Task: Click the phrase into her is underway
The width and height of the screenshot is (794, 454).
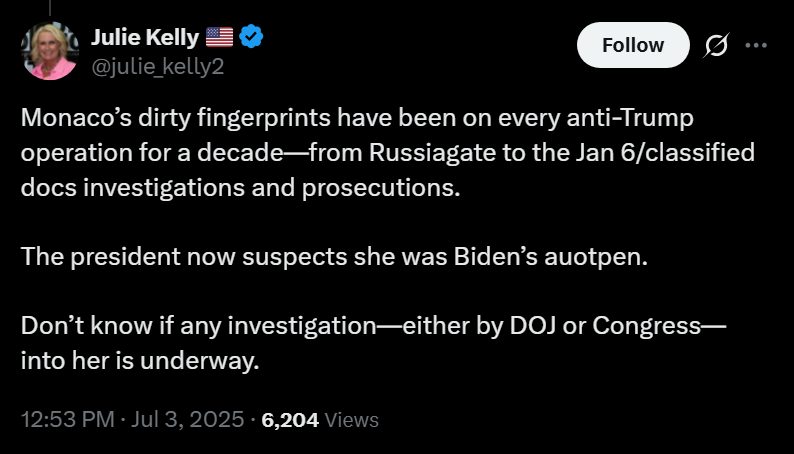Action: click(x=140, y=361)
